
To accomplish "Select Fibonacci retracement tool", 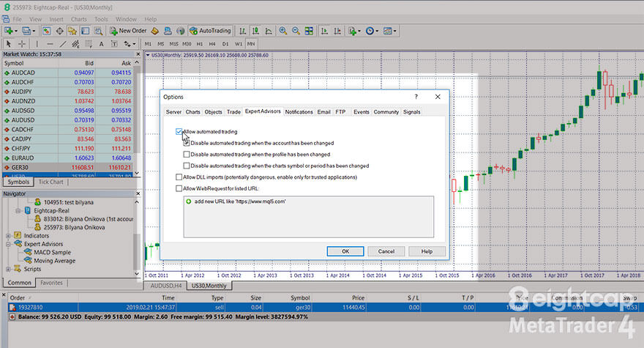I will coord(89,44).
